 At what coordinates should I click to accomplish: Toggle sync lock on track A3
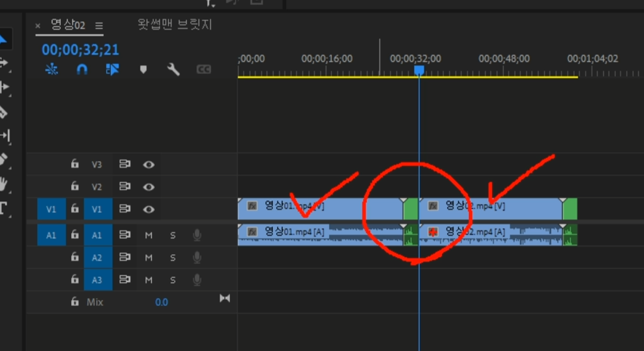click(x=124, y=280)
